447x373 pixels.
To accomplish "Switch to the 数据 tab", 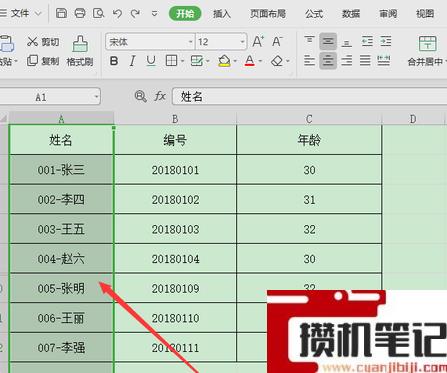I will pyautogui.click(x=351, y=14).
